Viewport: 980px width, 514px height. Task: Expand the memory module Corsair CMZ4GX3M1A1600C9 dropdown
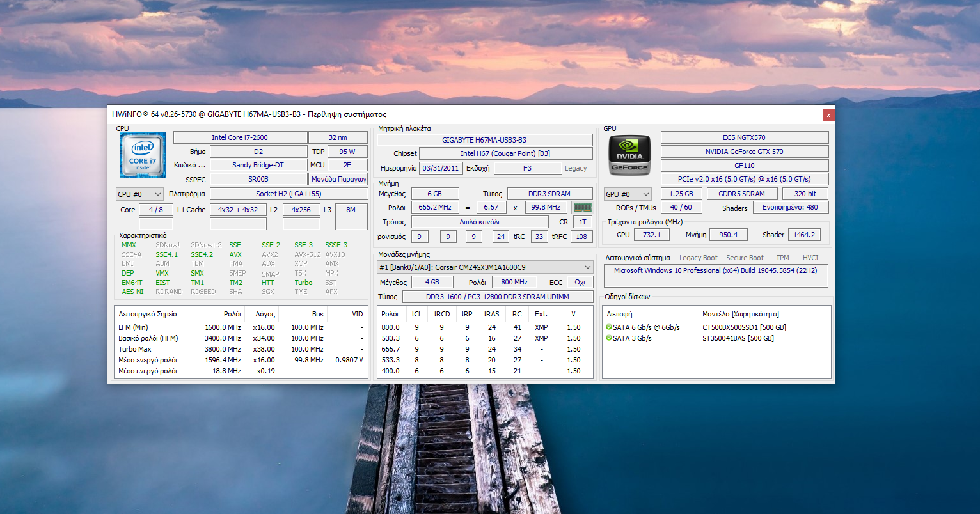point(485,267)
